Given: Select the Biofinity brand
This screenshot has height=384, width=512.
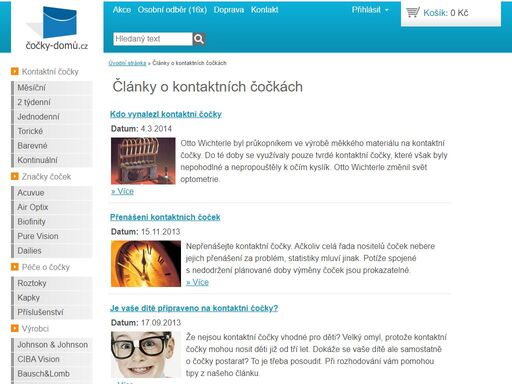Looking at the screenshot, I should [x=52, y=222].
